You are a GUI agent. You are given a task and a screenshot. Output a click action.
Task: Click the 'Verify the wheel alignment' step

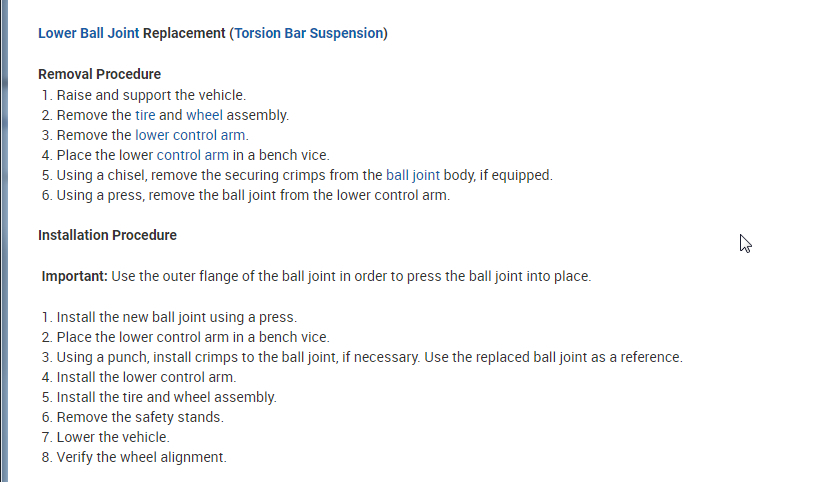(x=141, y=457)
